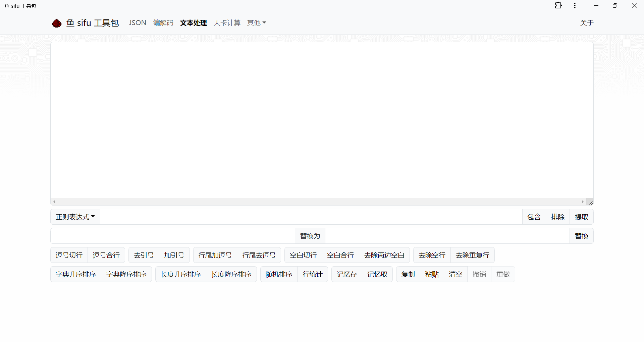Screen dimensions: 644x342
Task: Click 加引号 button
Action: (174, 255)
